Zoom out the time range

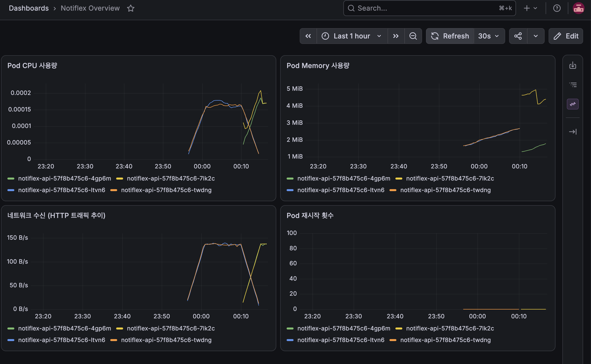click(x=413, y=36)
